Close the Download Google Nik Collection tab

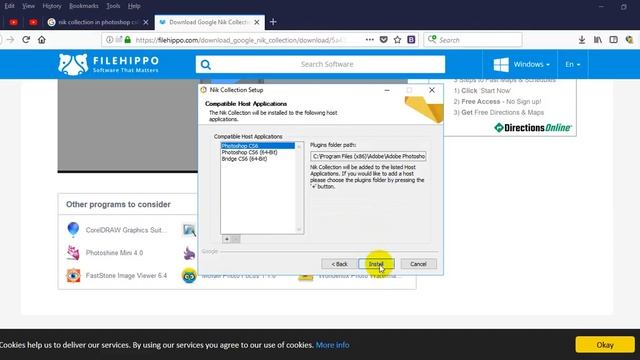[257, 22]
